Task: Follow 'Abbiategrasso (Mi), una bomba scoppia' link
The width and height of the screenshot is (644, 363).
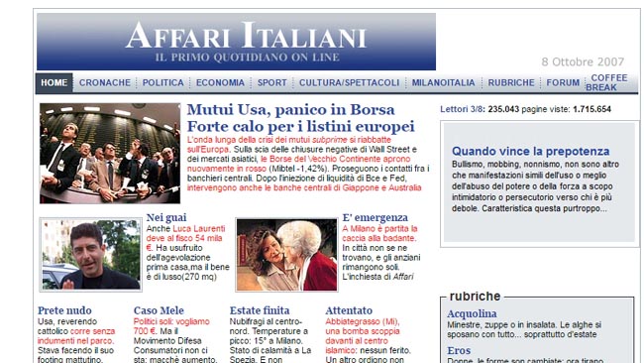Action: (363, 336)
